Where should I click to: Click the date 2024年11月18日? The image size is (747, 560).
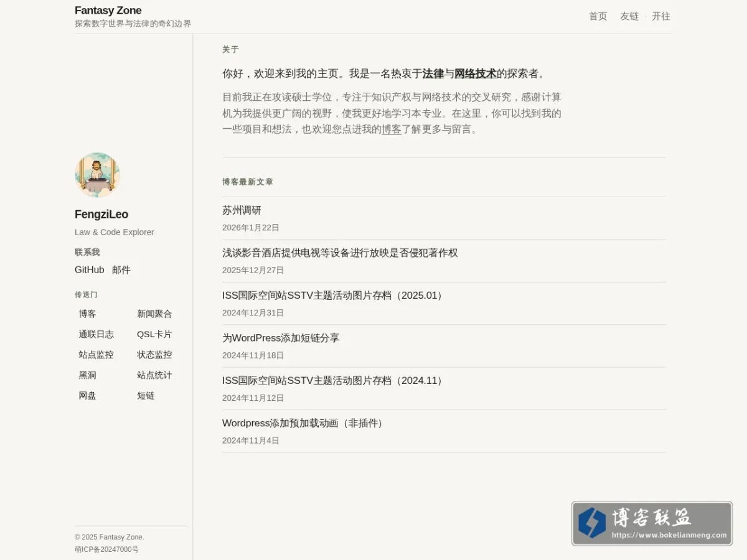point(253,355)
